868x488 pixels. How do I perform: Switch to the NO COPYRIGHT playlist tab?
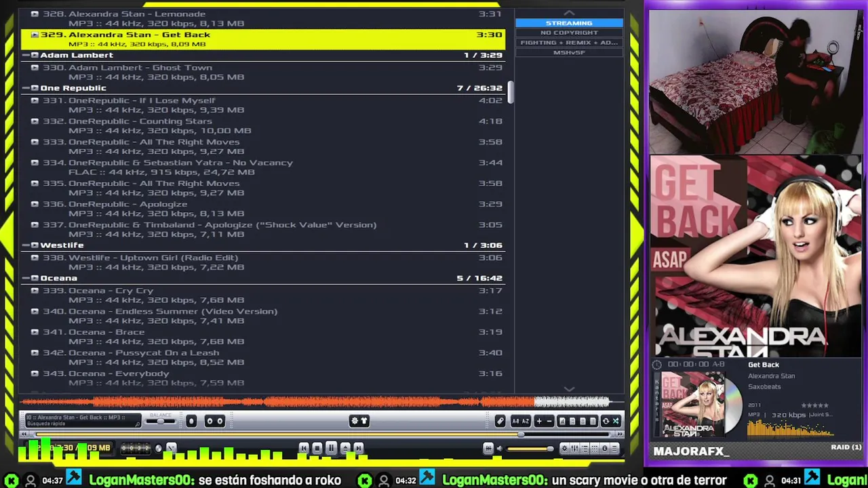(569, 33)
